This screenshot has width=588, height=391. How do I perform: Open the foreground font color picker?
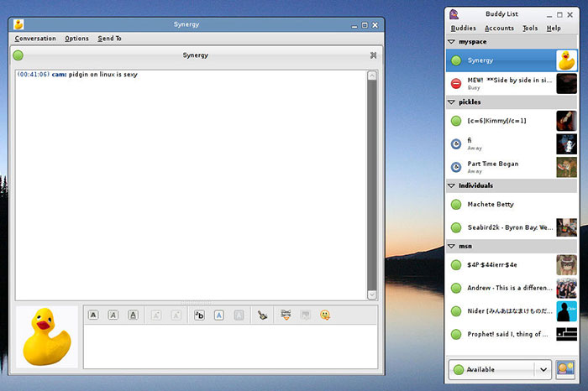(x=219, y=315)
